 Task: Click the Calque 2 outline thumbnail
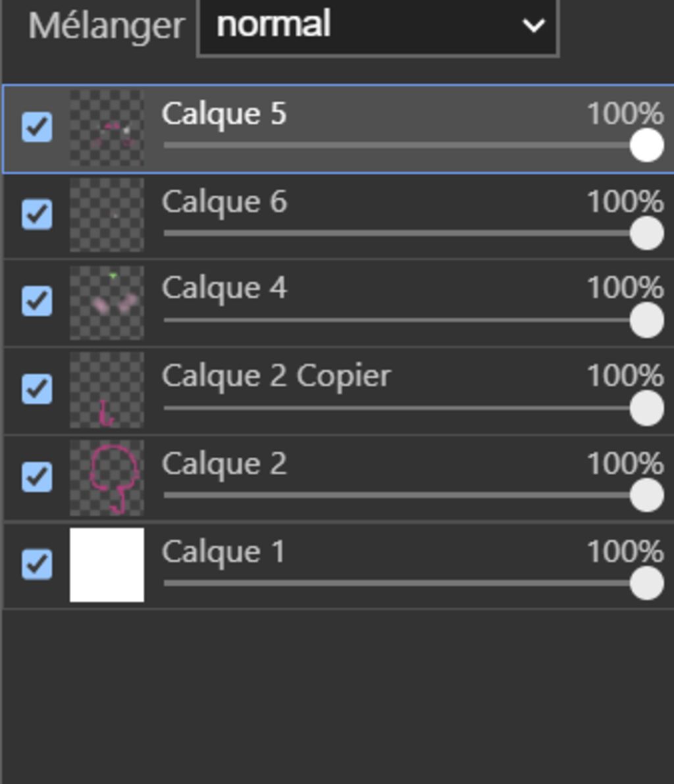click(x=107, y=477)
